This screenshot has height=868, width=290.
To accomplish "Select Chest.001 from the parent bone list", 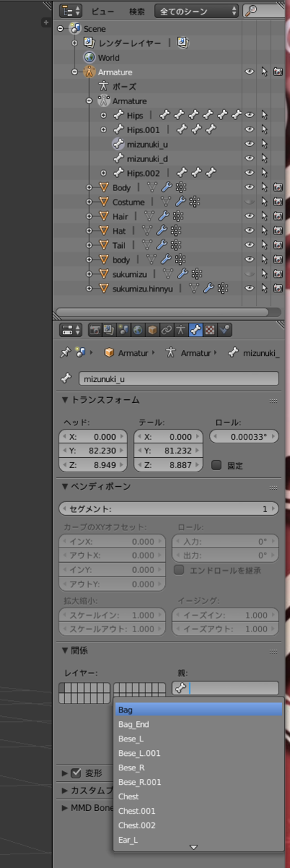I will click(x=198, y=811).
